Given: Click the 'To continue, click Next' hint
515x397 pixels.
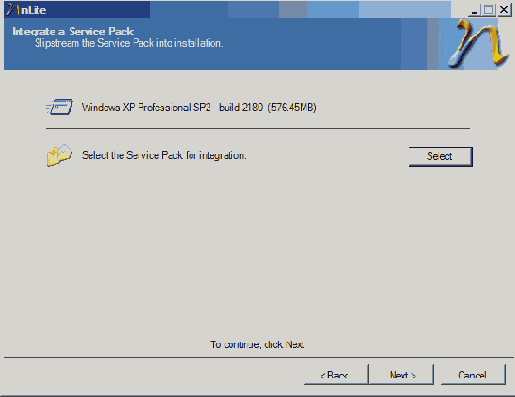Looking at the screenshot, I should point(257,344).
